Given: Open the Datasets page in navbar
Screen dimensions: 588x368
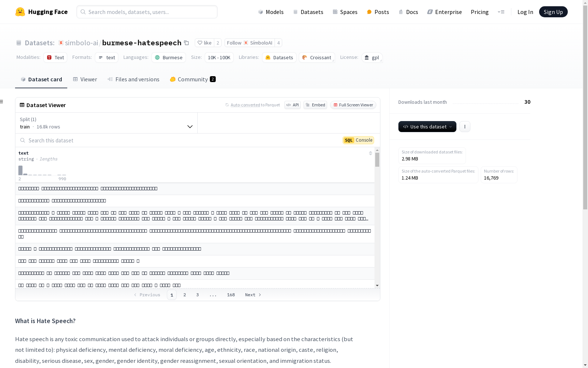Looking at the screenshot, I should 308,12.
